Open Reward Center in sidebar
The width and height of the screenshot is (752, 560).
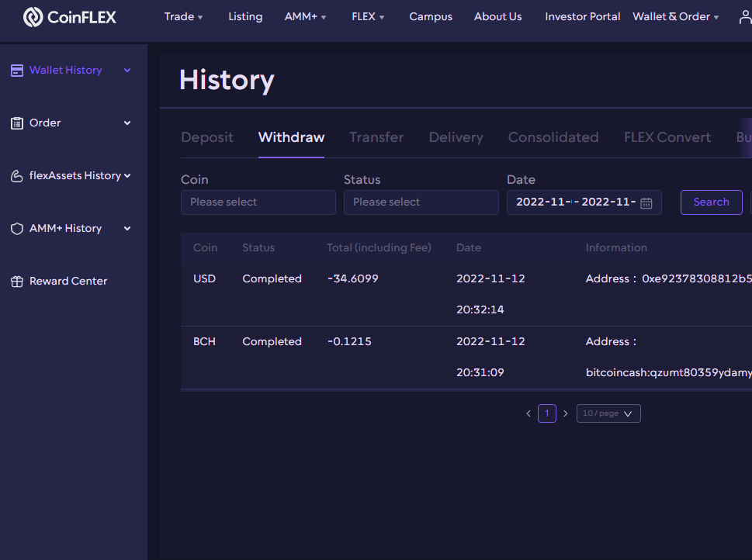68,282
